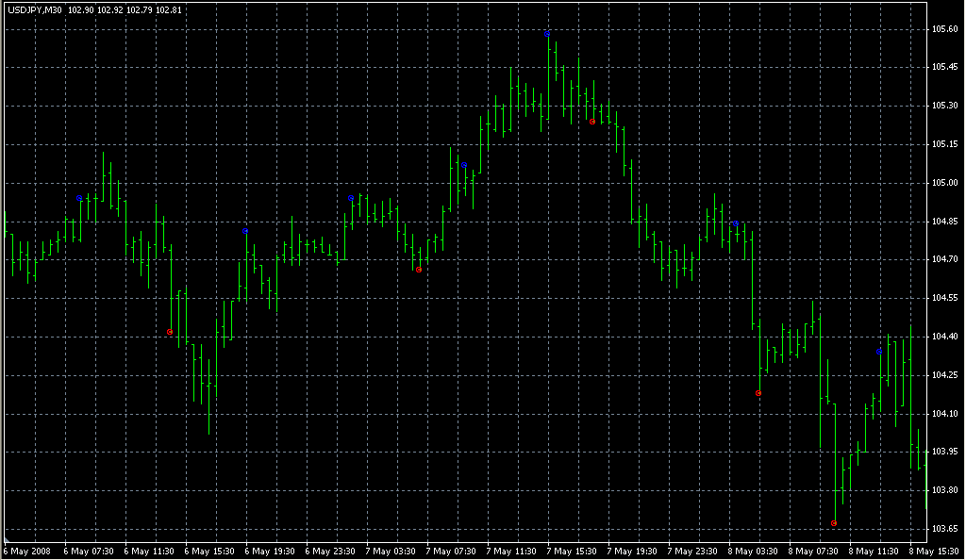Viewport: 966px width, 560px height.
Task: Click the red marker near 105.30 after the peak
Action: pyautogui.click(x=592, y=122)
